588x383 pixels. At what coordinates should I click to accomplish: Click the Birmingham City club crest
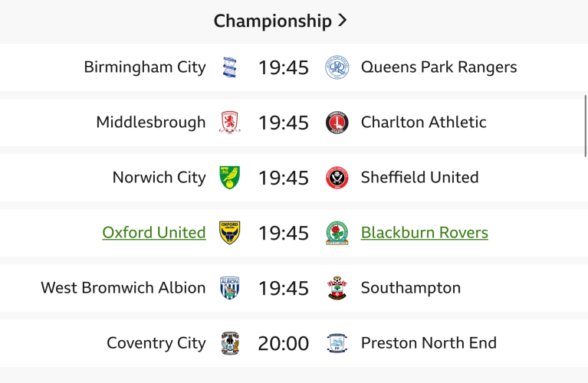pos(229,67)
